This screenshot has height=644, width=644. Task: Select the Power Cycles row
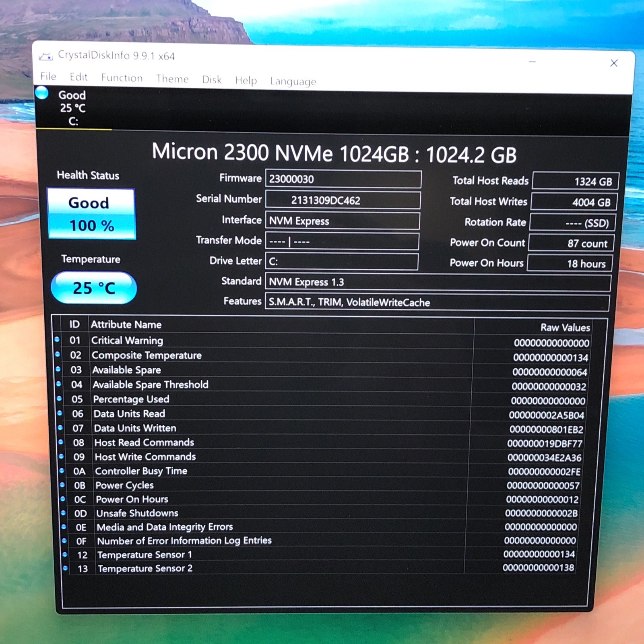click(x=321, y=485)
